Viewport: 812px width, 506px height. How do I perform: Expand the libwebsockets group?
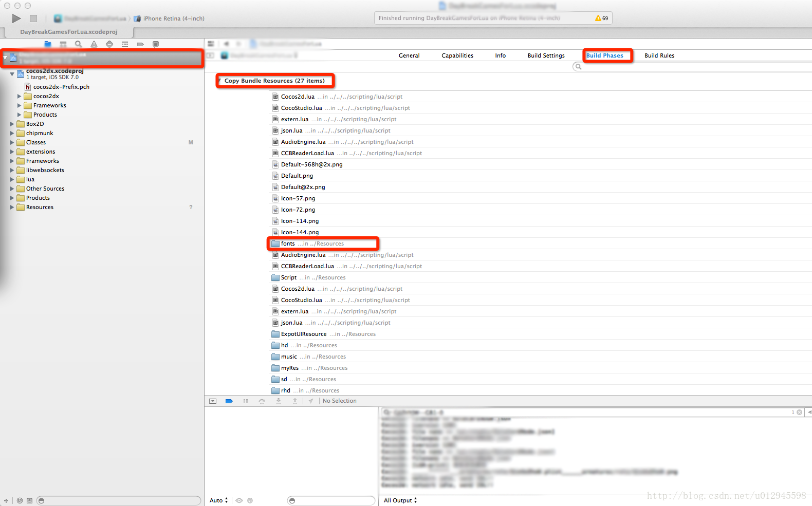pos(12,170)
